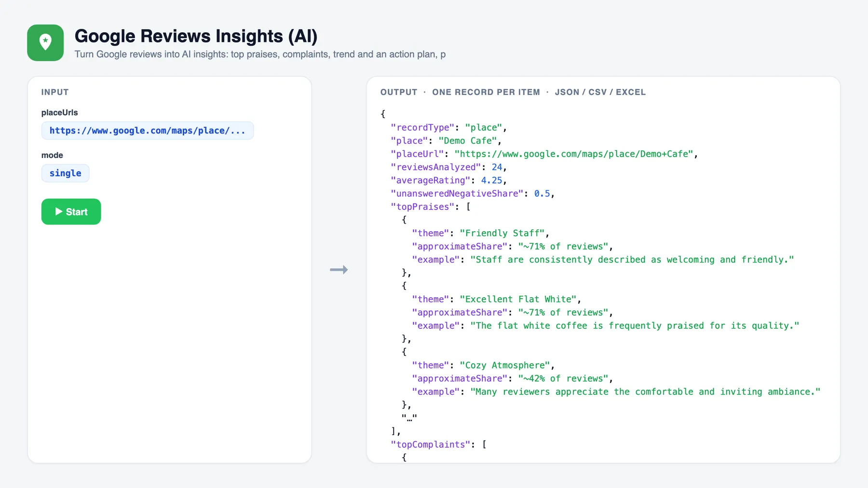868x488 pixels.
Task: Click the "topComplaints" key
Action: [431, 445]
